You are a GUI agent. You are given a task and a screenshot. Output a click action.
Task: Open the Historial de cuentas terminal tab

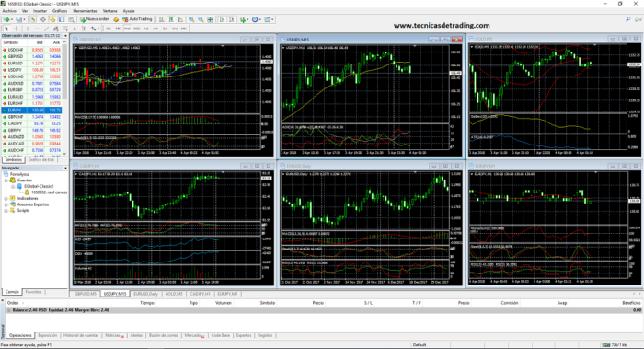[81, 335]
